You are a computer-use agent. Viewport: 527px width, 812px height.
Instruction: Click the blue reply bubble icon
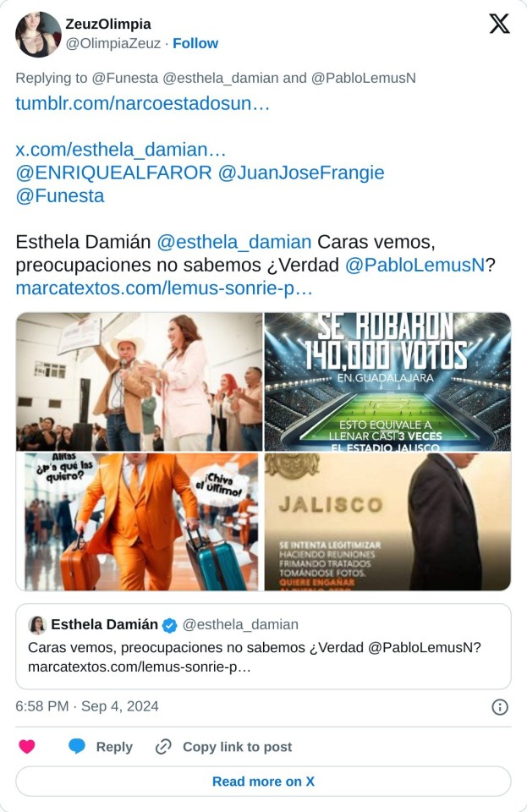pyautogui.click(x=77, y=746)
